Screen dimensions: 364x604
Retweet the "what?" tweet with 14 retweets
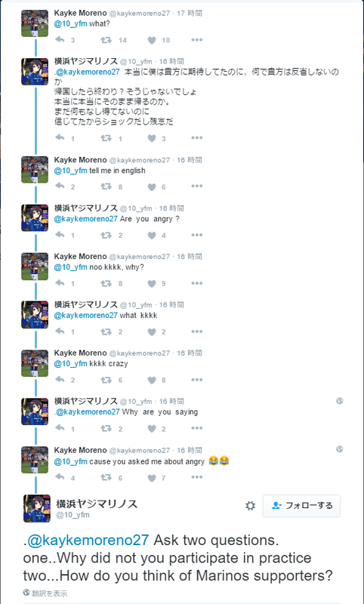click(106, 40)
